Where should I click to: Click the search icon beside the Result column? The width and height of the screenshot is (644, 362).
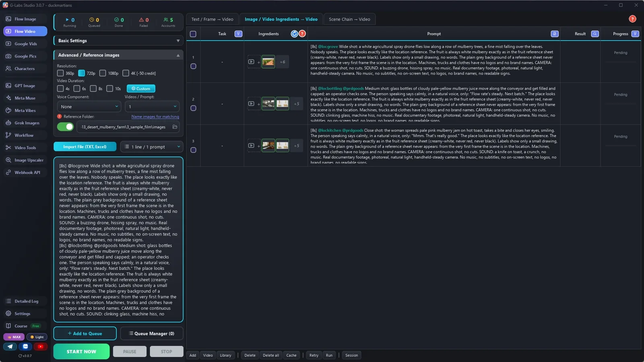pos(595,34)
